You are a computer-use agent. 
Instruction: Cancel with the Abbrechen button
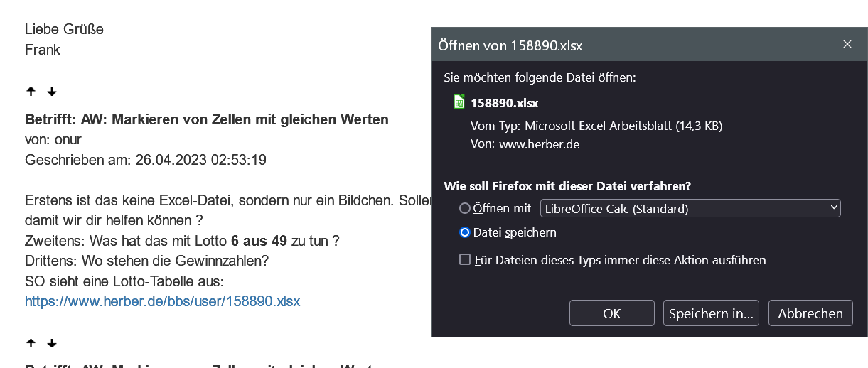[810, 313]
